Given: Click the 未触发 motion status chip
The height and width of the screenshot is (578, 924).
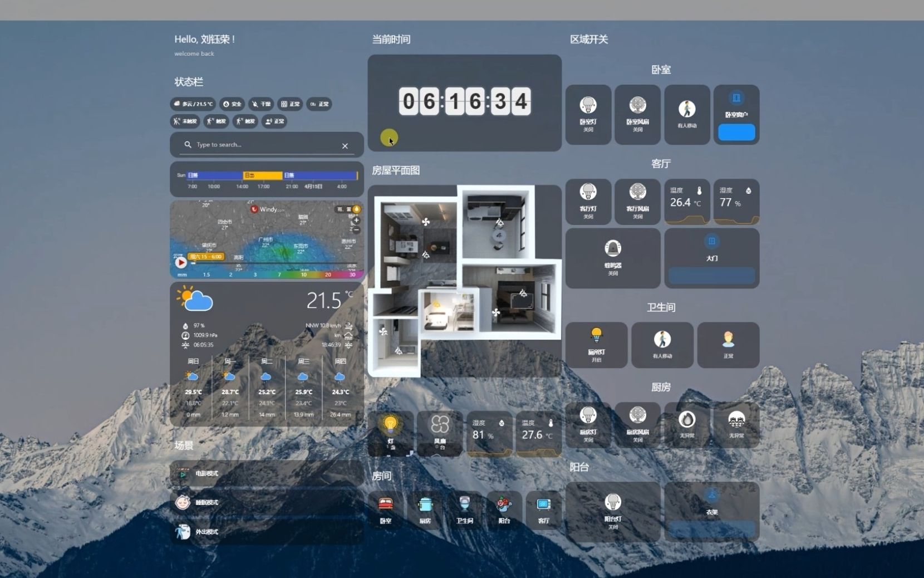Looking at the screenshot, I should tap(185, 121).
